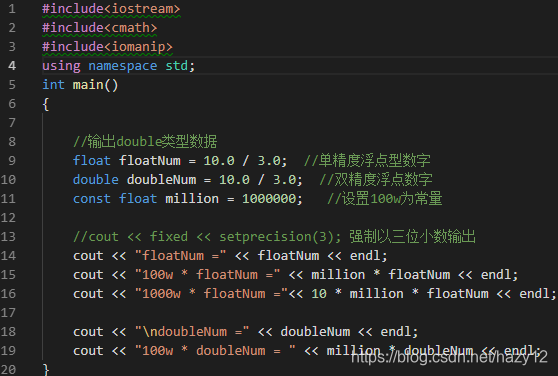Screen dimensions: 558x376
Task: Click the closing brace on line 20
Action: pos(46,369)
